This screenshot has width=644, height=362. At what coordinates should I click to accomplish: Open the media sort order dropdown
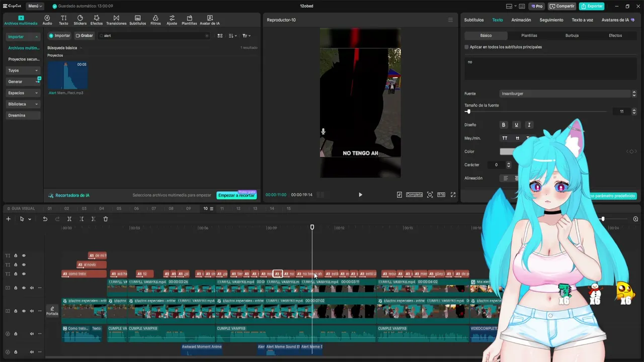coord(232,36)
